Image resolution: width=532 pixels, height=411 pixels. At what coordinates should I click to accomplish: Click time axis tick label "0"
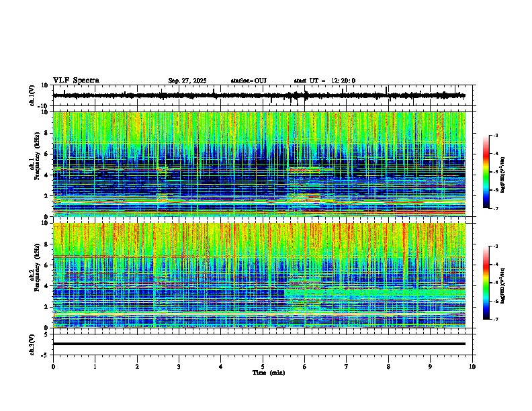pyautogui.click(x=53, y=367)
